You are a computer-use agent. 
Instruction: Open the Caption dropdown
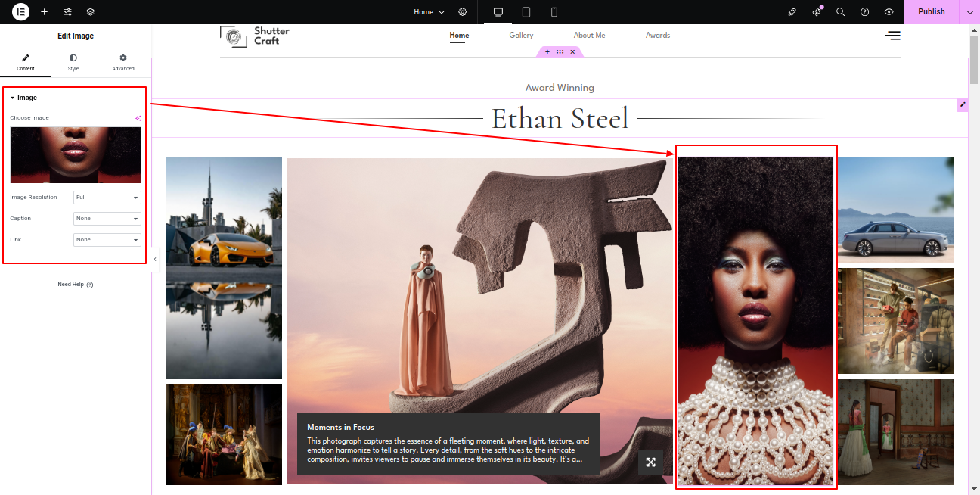[x=107, y=219]
